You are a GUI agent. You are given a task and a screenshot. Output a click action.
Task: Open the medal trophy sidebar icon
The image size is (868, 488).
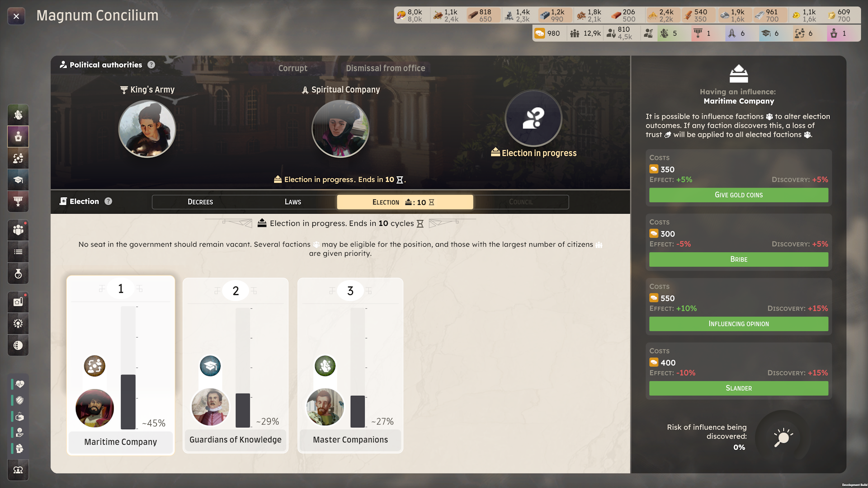(x=18, y=202)
